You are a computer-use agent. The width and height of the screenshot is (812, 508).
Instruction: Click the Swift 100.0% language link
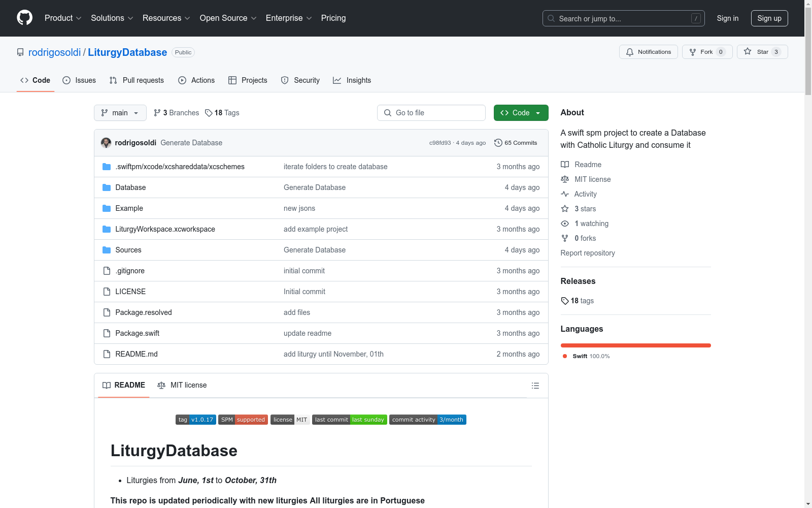click(x=587, y=356)
